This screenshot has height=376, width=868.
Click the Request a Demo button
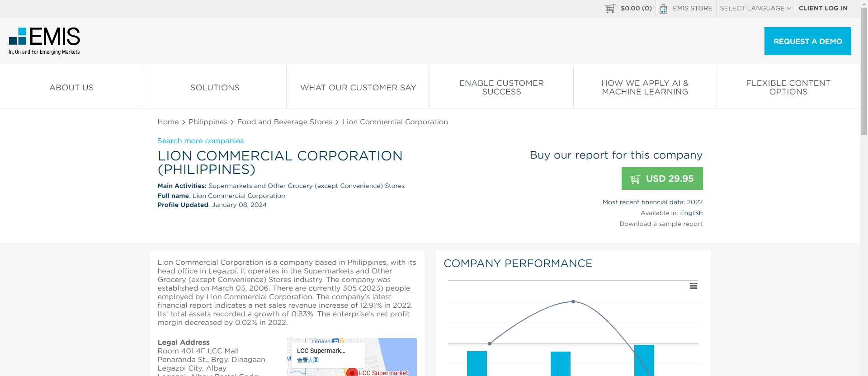[807, 41]
